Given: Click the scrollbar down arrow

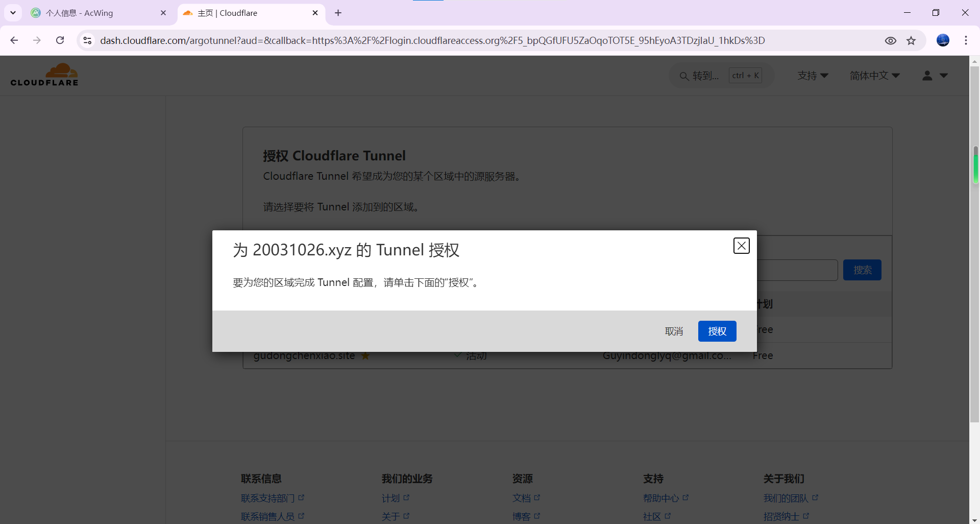Looking at the screenshot, I should (x=974, y=519).
